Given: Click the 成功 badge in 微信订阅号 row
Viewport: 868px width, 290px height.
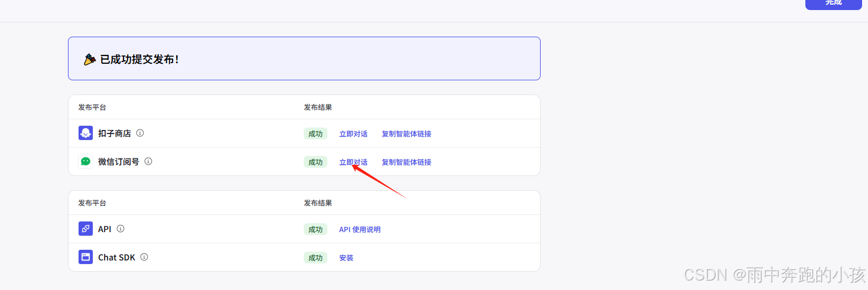Looking at the screenshot, I should [x=316, y=162].
